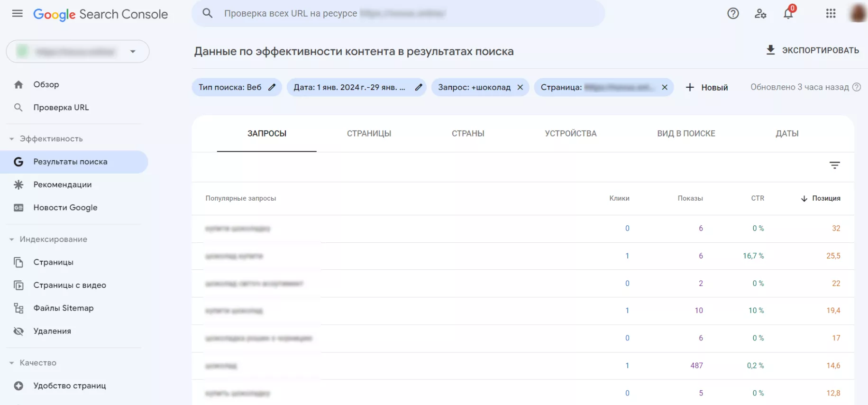868x405 pixels.
Task: Click the Обновлено 3 часа назад text
Action: (800, 87)
